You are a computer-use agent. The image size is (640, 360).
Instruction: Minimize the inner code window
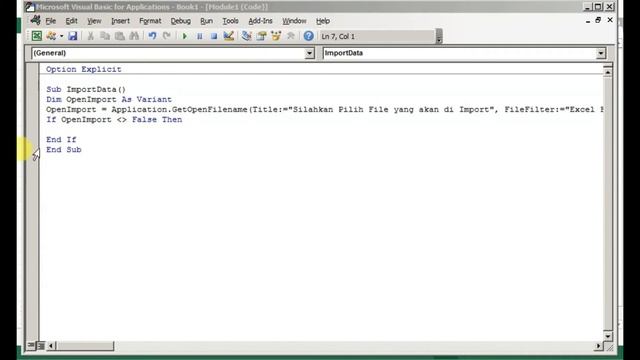(588, 20)
